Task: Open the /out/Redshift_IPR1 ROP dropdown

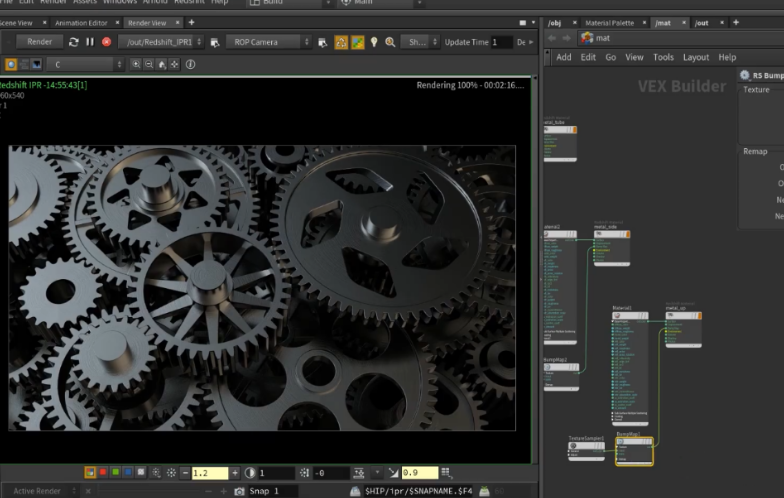Action: 161,42
